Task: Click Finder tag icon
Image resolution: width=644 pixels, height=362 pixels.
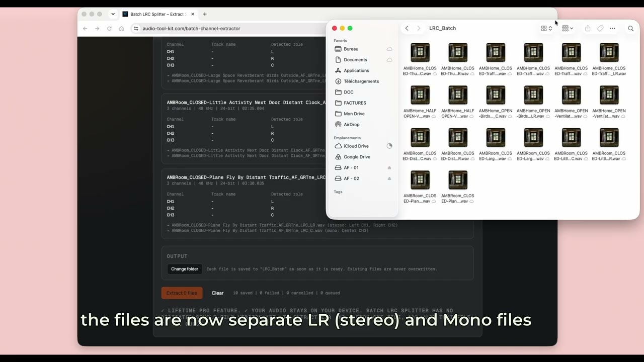Action: pyautogui.click(x=600, y=28)
